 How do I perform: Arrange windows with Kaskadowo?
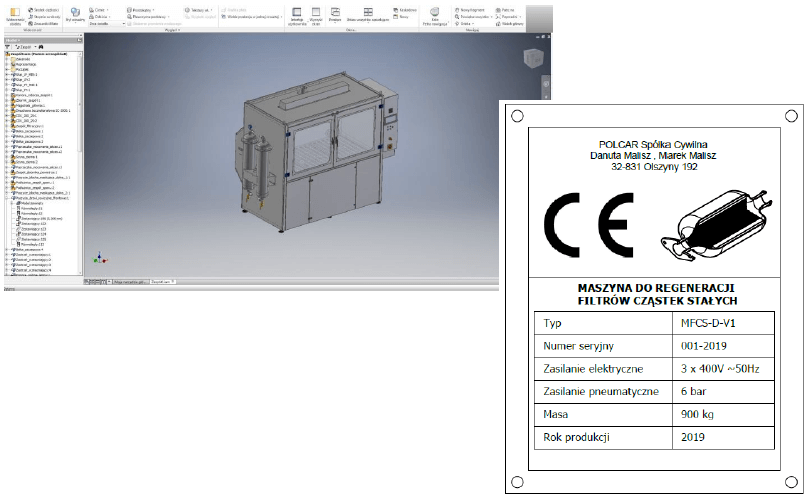click(405, 10)
